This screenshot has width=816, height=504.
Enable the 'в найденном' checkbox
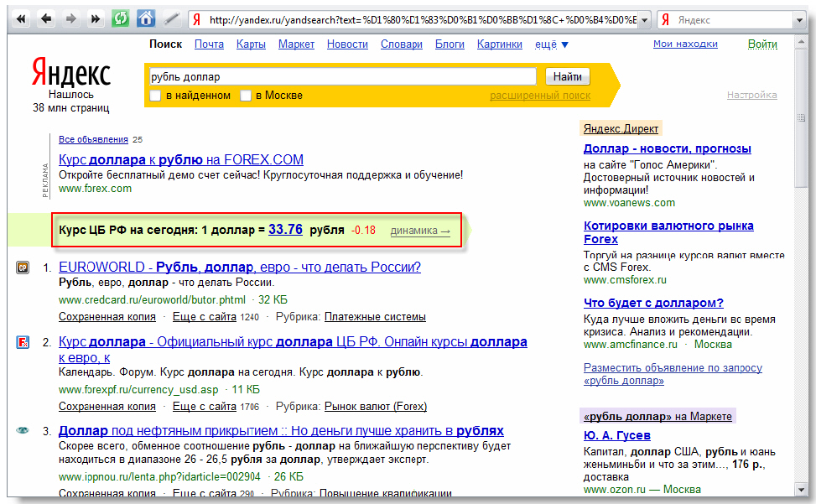tap(155, 96)
